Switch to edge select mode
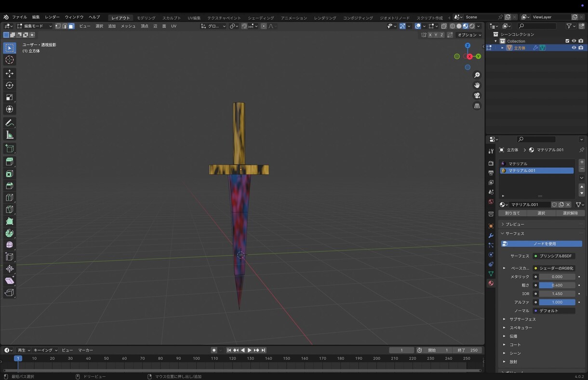Screen dimensions: 588x380 pos(65,26)
